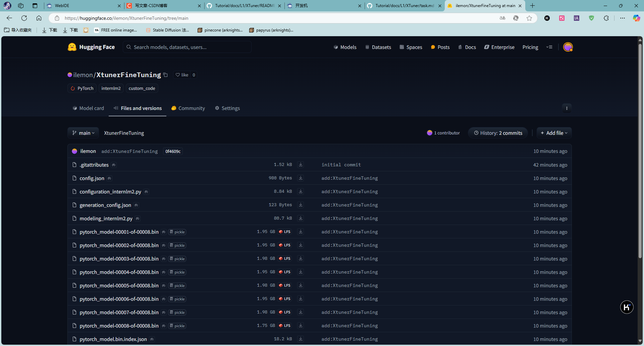Click the pickle badge on pytorch_model-00002-of-00008.bin

tap(177, 245)
